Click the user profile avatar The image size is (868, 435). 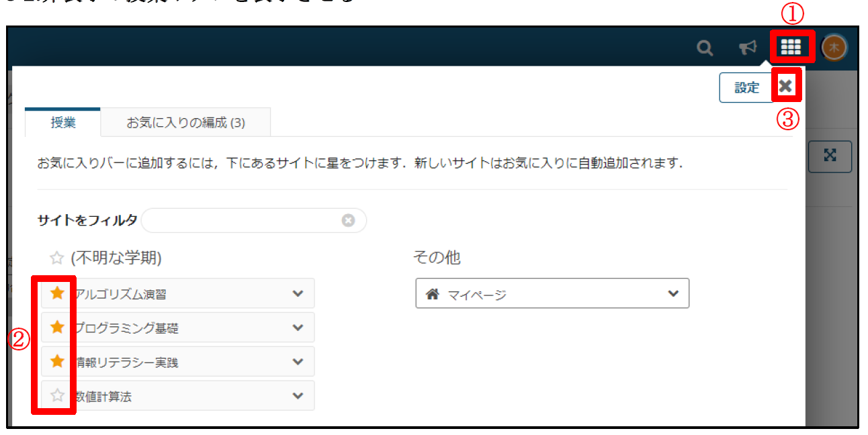(834, 47)
